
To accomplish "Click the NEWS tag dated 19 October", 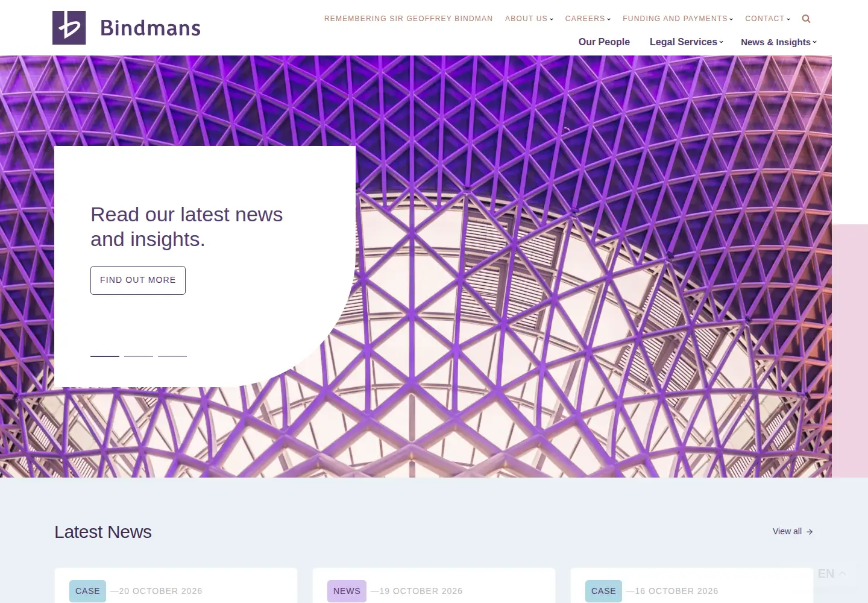I will 347,591.
